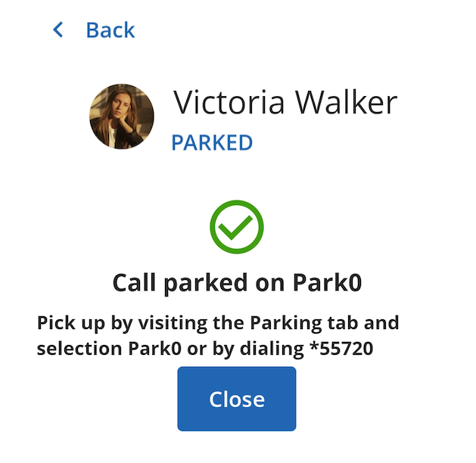Image resolution: width=476 pixels, height=463 pixels.
Task: Click the green success checkmark icon
Action: point(237,227)
